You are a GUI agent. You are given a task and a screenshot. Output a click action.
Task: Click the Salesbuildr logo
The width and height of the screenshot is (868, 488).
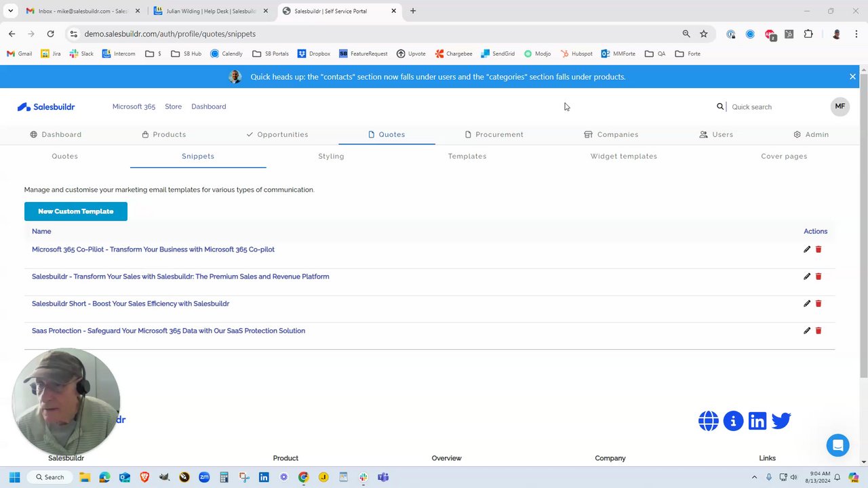46,107
